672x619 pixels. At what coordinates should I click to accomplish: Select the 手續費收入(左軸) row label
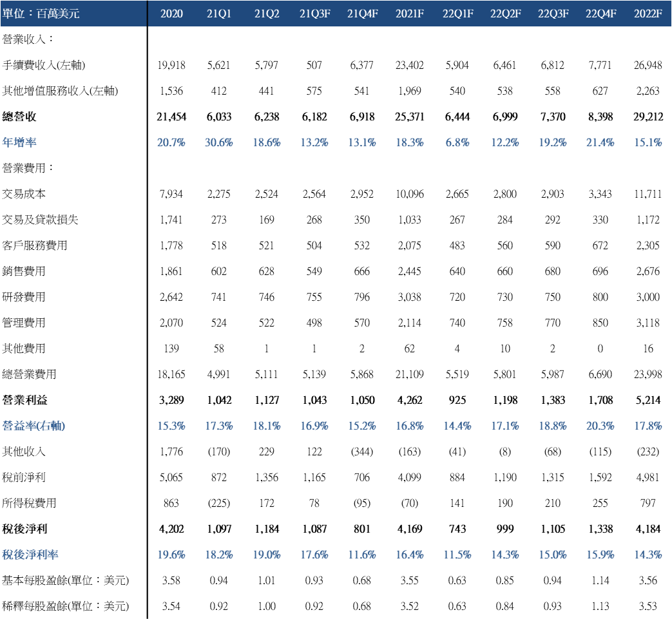click(x=44, y=65)
